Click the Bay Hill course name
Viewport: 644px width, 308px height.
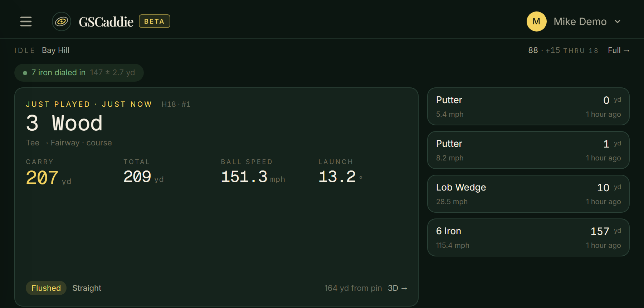tap(56, 50)
